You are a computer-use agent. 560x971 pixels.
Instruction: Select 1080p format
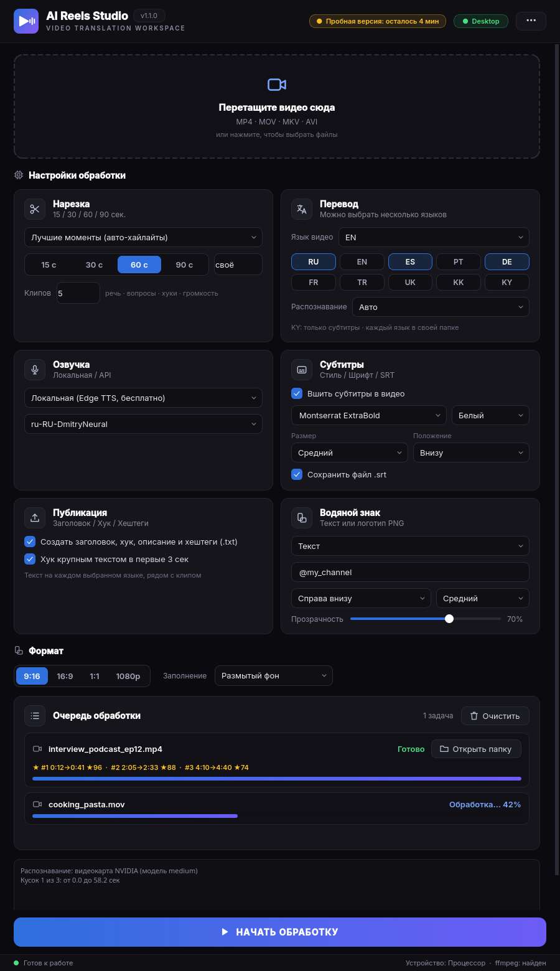[128, 676]
